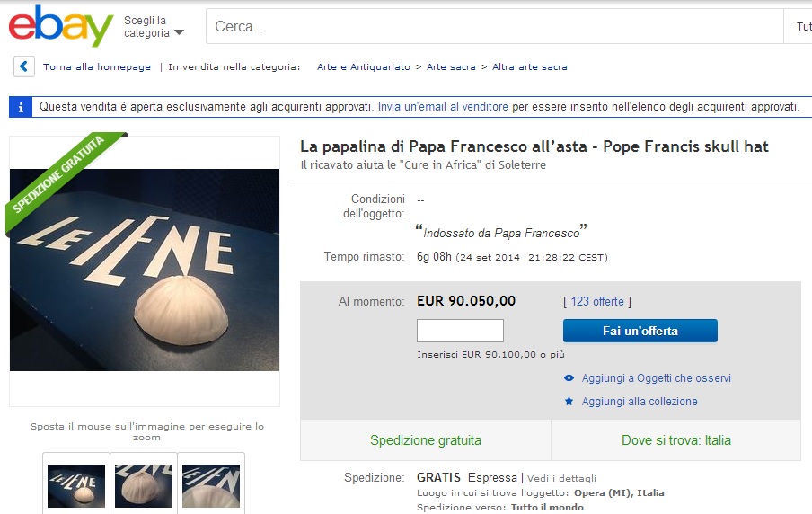Click the bid amount input box

coord(460,331)
